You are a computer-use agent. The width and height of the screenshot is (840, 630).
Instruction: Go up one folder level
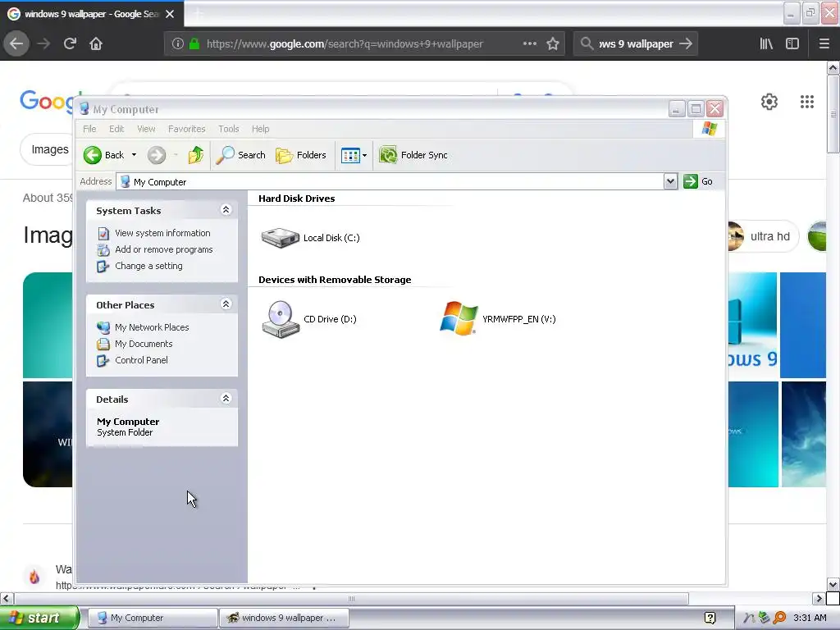[195, 155]
